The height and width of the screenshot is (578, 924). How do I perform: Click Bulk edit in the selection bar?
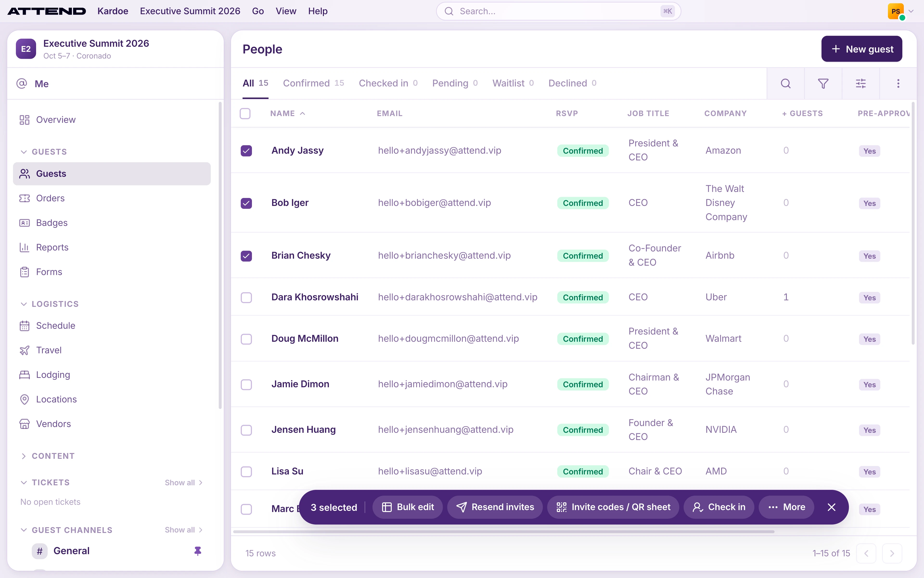(407, 507)
